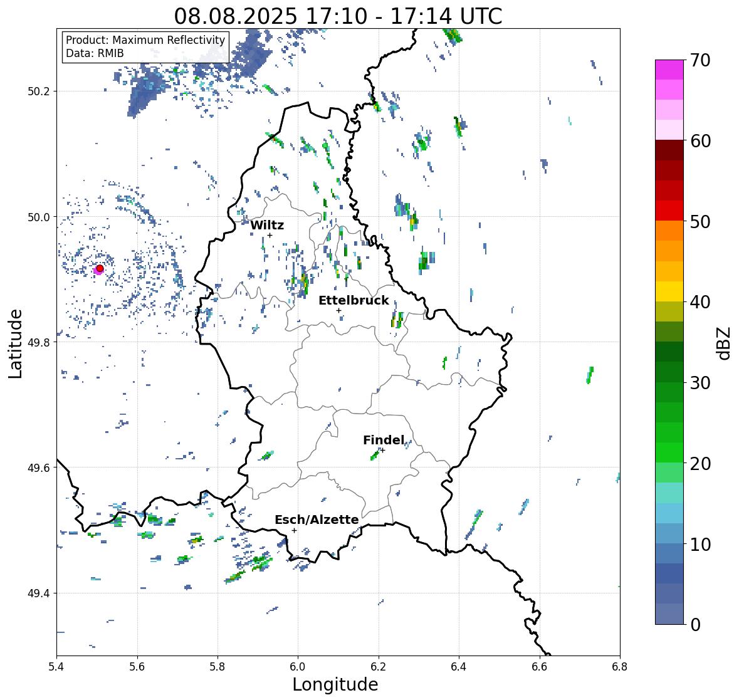Click the 50.2 latitude tick label
Image resolution: width=739 pixels, height=700 pixels.
point(39,91)
